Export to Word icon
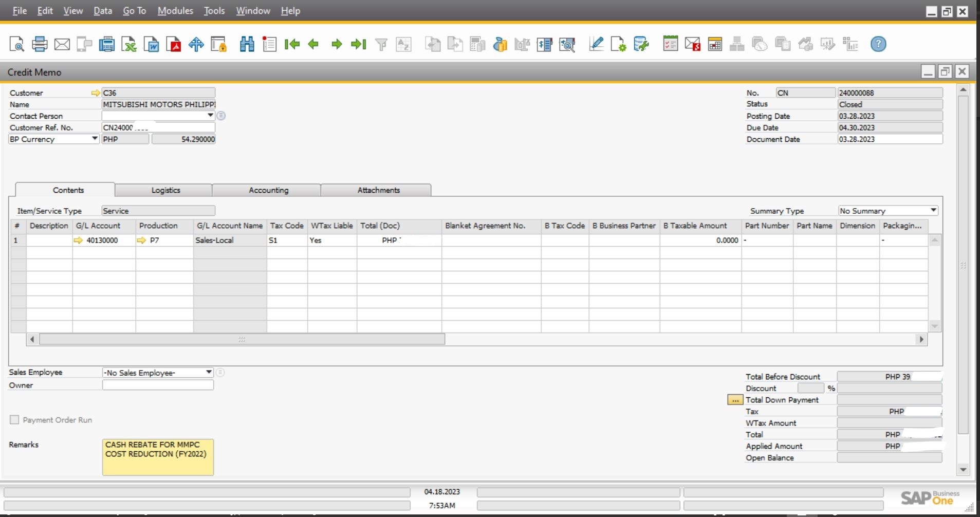This screenshot has width=980, height=517. pyautogui.click(x=152, y=44)
